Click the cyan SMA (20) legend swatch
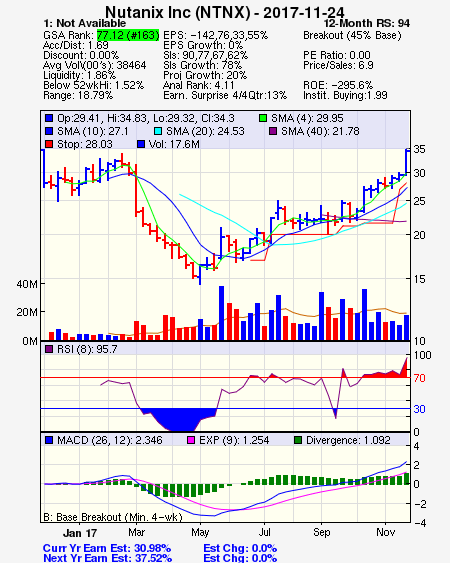Viewport: 450px width, 563px height. click(x=158, y=131)
